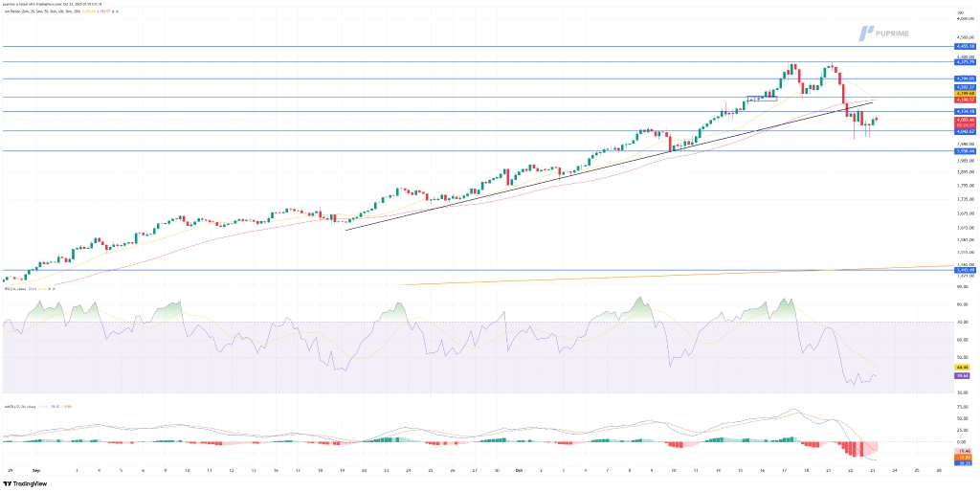Viewport: 980px width, 492px height.
Task: Select the small blue rectangle drawing on chart
Action: pyautogui.click(x=761, y=98)
